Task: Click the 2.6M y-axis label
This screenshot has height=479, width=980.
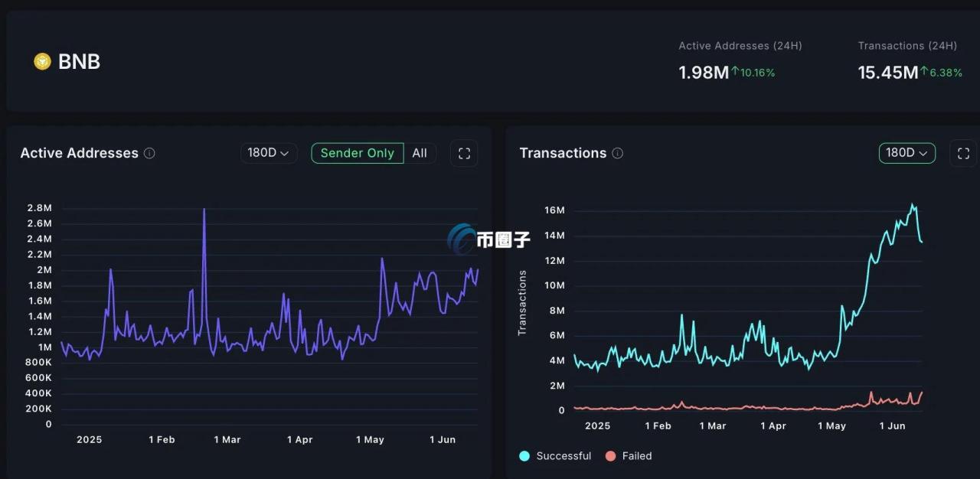Action: tap(39, 223)
